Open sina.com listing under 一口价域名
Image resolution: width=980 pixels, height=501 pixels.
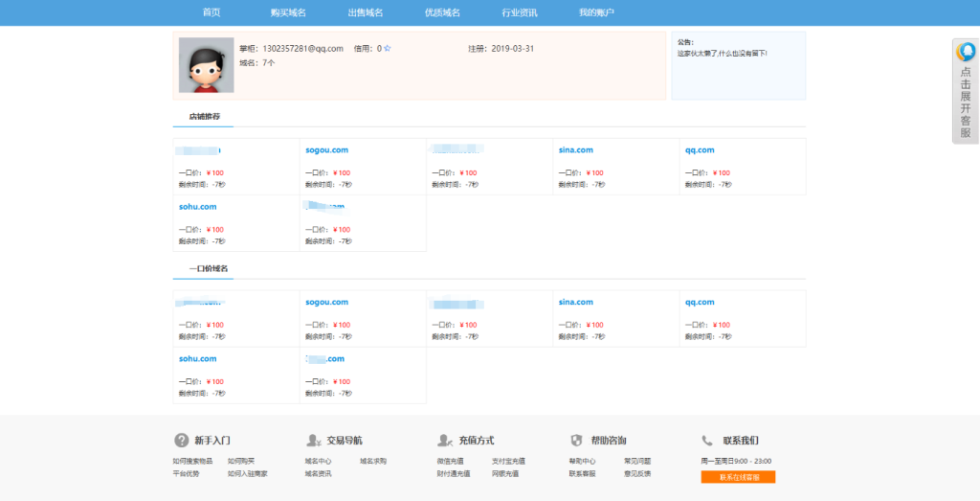[575, 303]
